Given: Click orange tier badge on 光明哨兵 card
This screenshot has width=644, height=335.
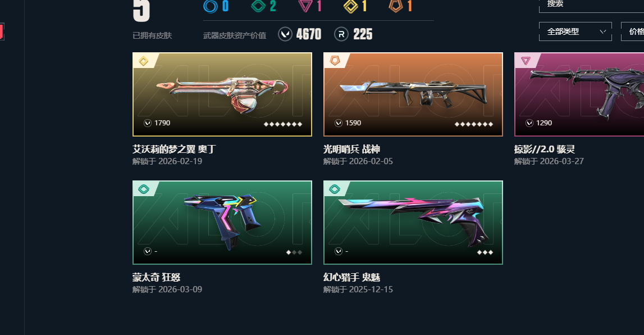Looking at the screenshot, I should coord(335,61).
